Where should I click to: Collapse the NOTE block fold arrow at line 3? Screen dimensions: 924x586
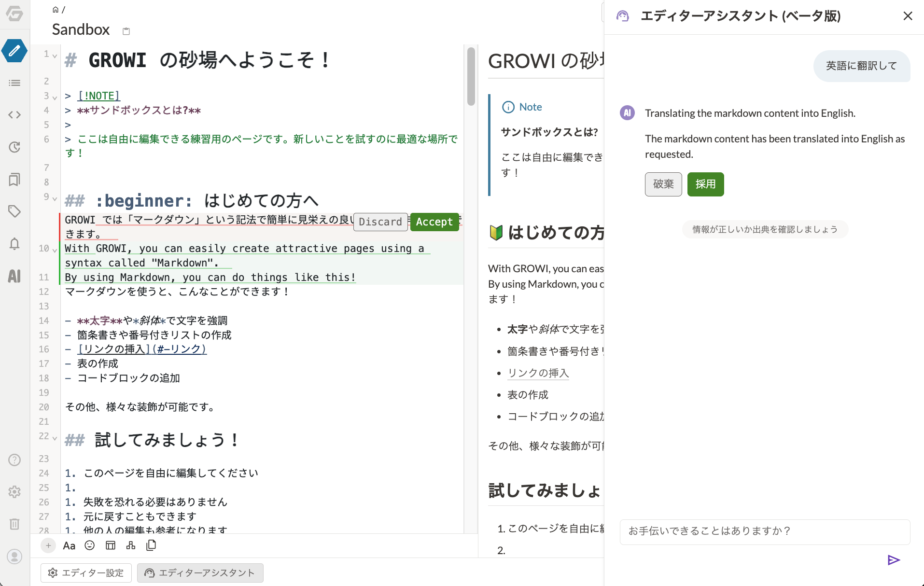click(55, 98)
